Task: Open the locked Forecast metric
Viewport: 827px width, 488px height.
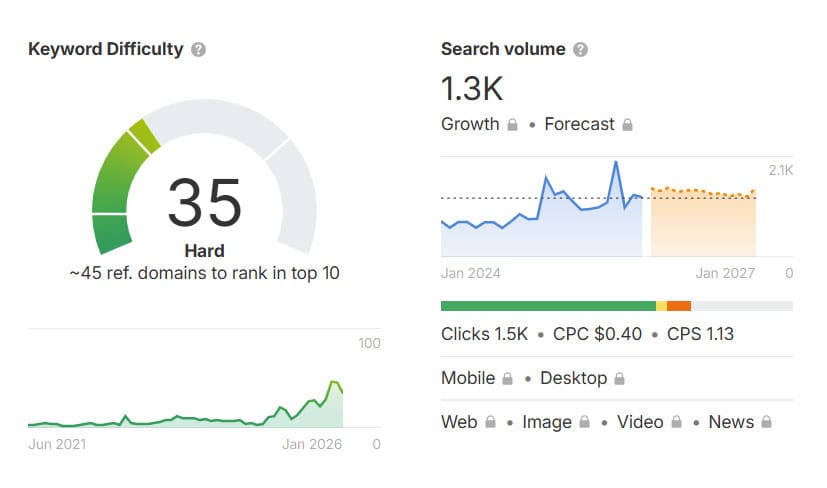Action: (x=579, y=124)
